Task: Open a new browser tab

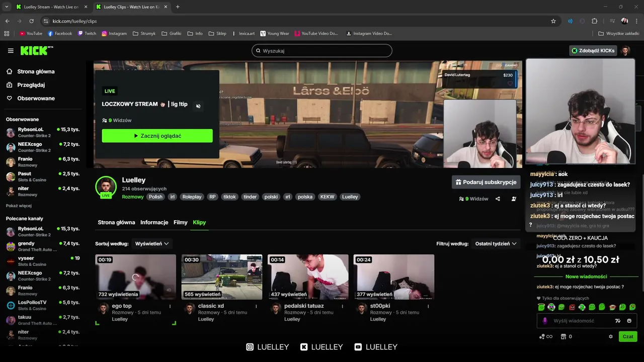Action: (178, 7)
